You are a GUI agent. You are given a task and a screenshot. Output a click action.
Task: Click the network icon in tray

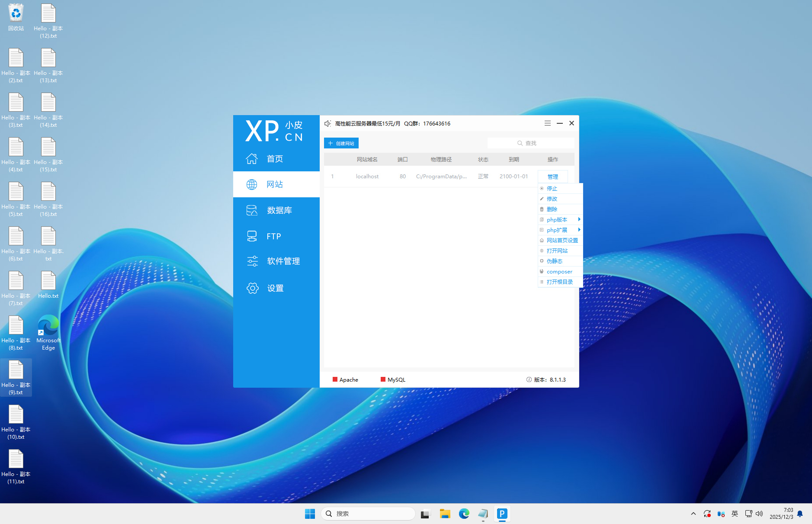(x=748, y=514)
